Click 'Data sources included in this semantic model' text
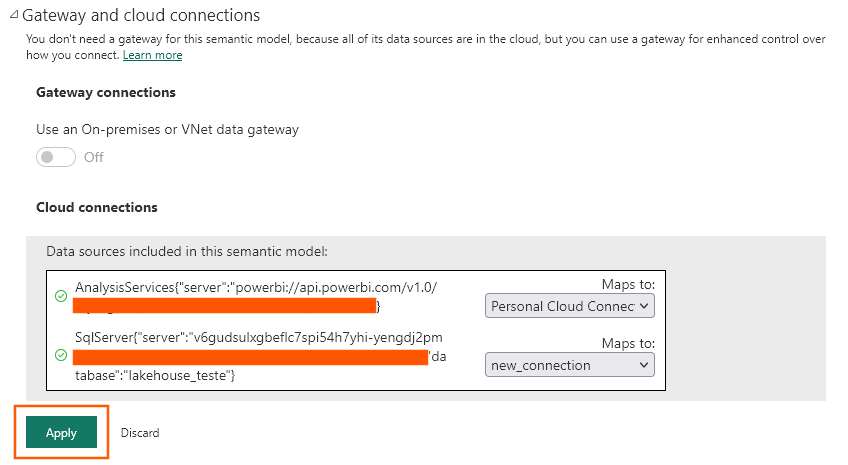 [186, 251]
